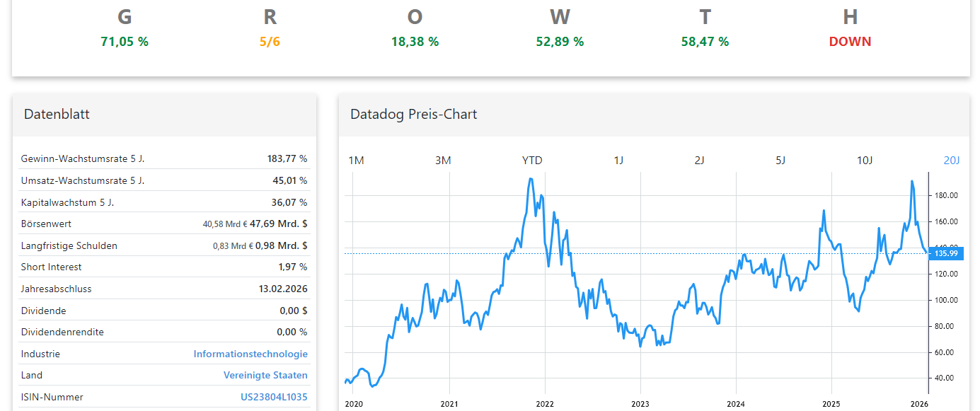The image size is (980, 411).
Task: Select the 5J chart range
Action: point(780,161)
